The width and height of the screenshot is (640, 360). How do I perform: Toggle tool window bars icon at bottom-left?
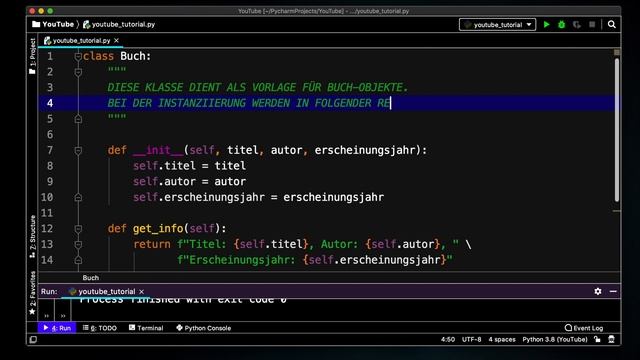pos(33,340)
